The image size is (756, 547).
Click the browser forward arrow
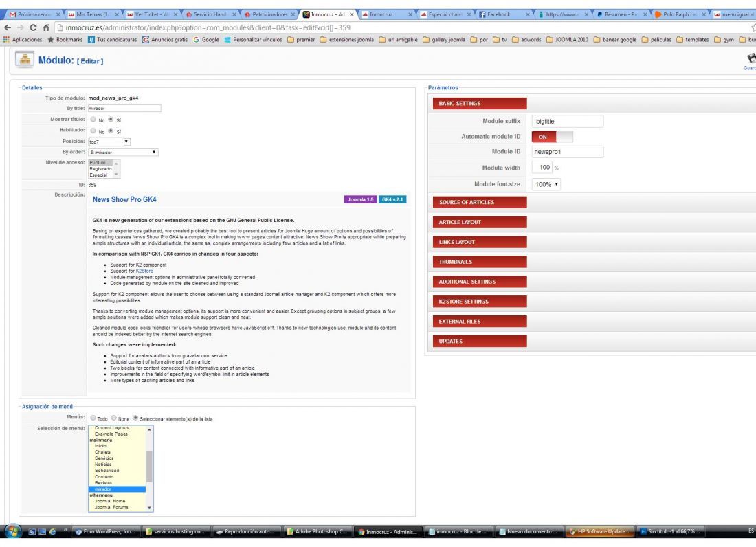pos(20,27)
